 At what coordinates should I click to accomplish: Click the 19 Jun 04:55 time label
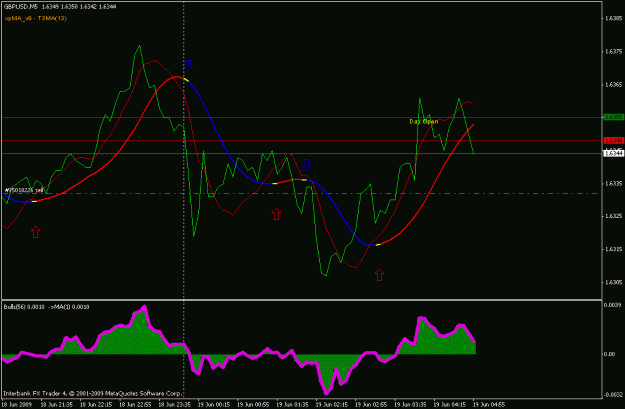coord(489,405)
